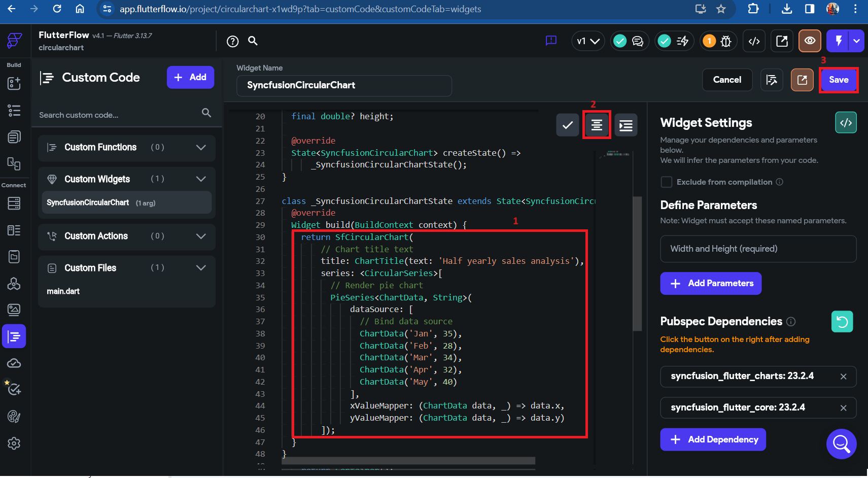Select the Custom Code icon in sidebar
Image resolution: width=868 pixels, height=478 pixels.
14,336
